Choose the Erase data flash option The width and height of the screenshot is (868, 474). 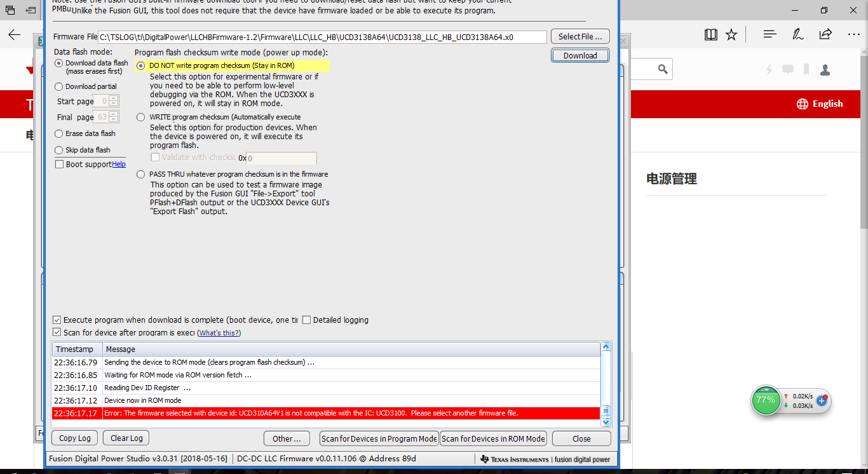click(x=59, y=133)
